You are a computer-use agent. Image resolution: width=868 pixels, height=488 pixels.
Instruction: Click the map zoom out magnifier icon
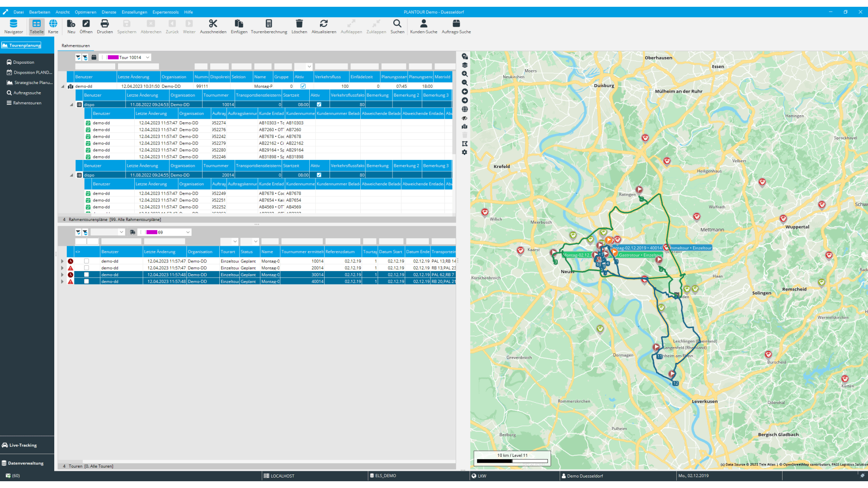tap(464, 83)
